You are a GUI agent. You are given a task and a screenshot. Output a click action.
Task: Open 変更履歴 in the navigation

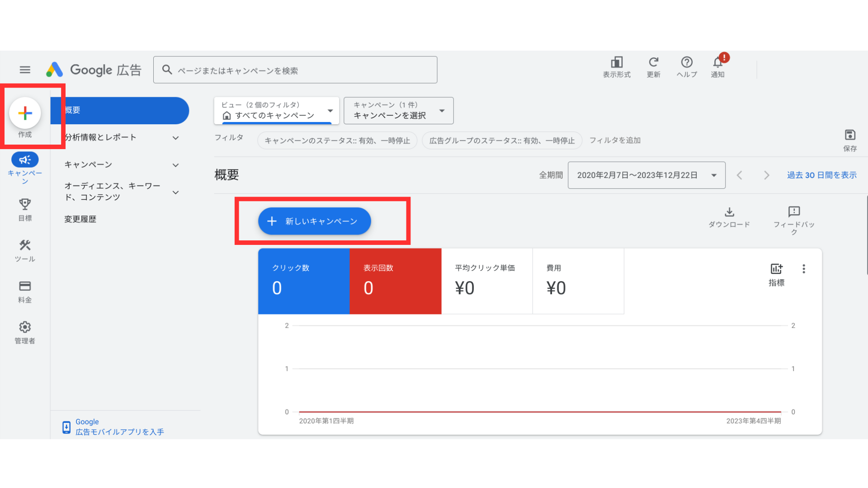click(80, 219)
